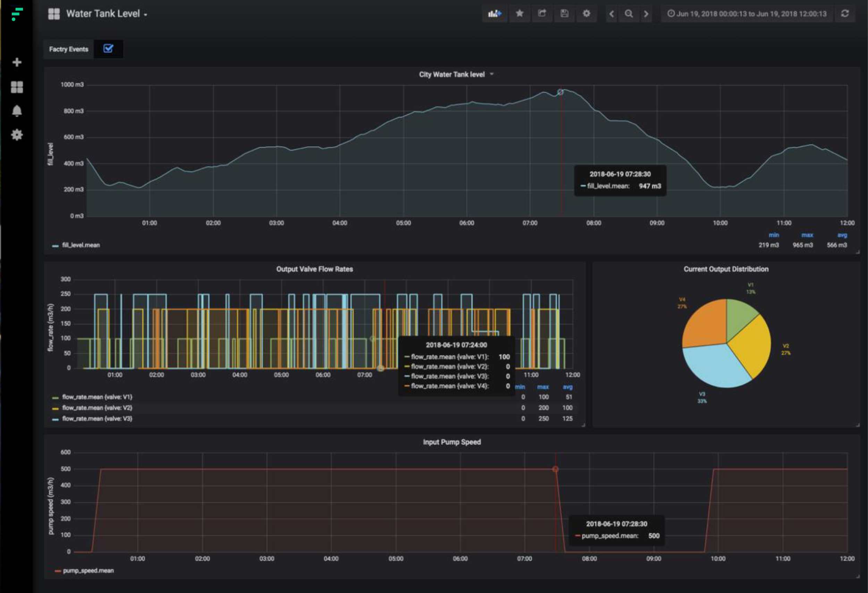The height and width of the screenshot is (593, 868).
Task: Click the V2 max value 200
Action: (x=543, y=408)
